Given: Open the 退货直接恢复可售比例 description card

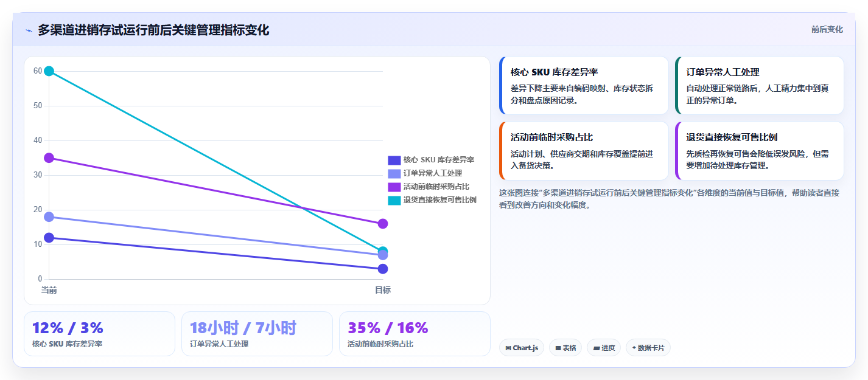Looking at the screenshot, I should tap(760, 151).
